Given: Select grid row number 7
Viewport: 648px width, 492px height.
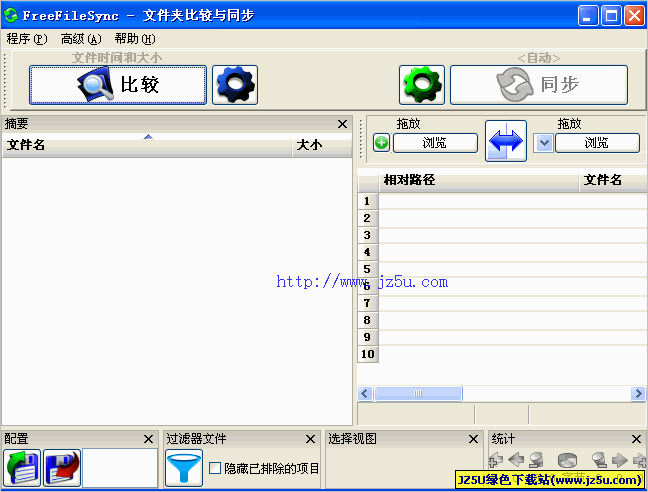Looking at the screenshot, I should tap(367, 303).
